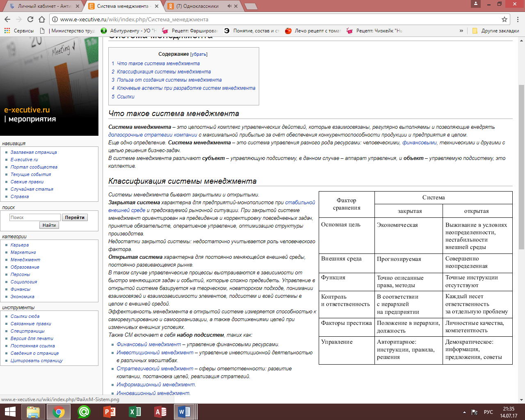525x420 pixels.
Task: Open Менеджмент category link
Action: pos(25,260)
